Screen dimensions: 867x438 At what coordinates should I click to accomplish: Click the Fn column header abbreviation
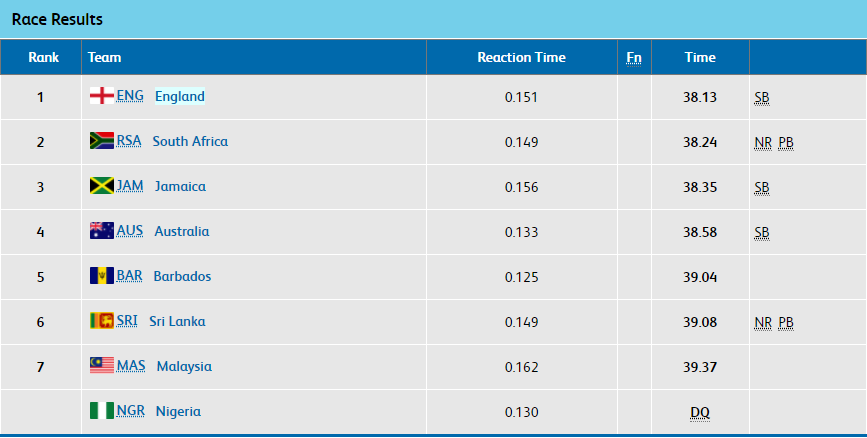634,58
